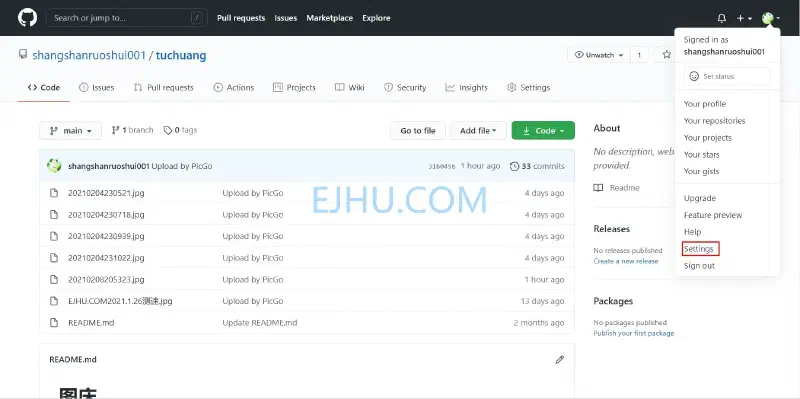Click the pencil edit icon for README.md
Image resolution: width=800 pixels, height=399 pixels.
(x=560, y=359)
